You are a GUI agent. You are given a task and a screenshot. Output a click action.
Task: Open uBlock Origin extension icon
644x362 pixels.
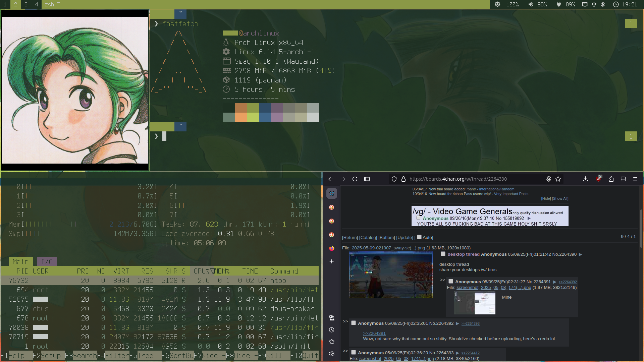pyautogui.click(x=598, y=179)
